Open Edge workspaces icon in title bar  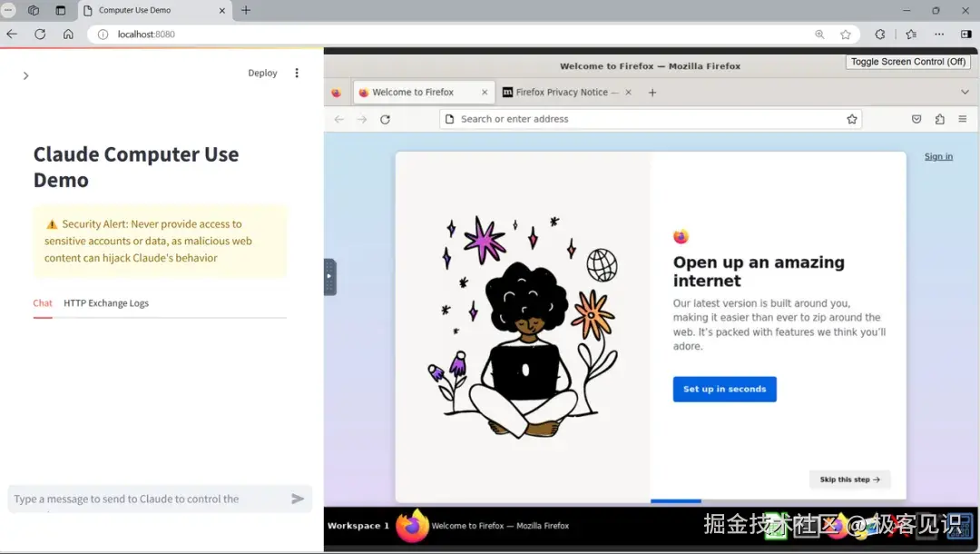tap(34, 10)
